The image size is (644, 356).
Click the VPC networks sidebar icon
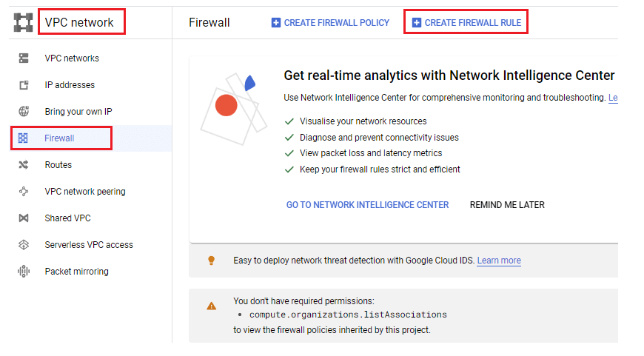tap(23, 58)
